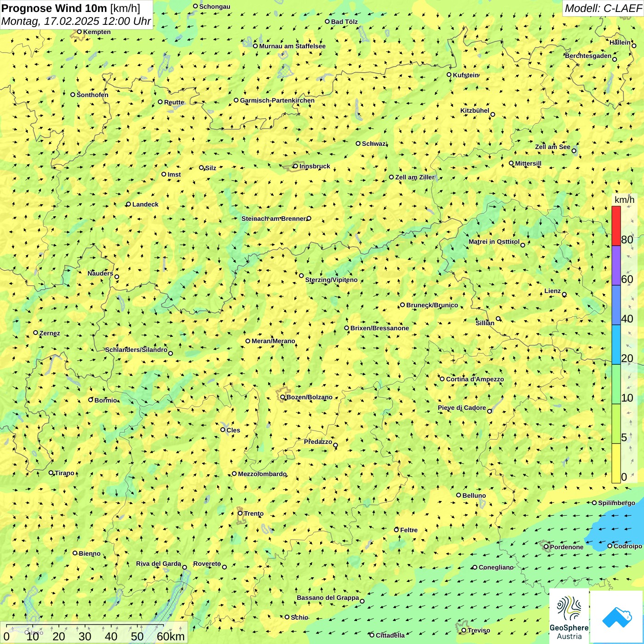
Task: Click the 'Sonthofen' label
Action: click(x=92, y=95)
